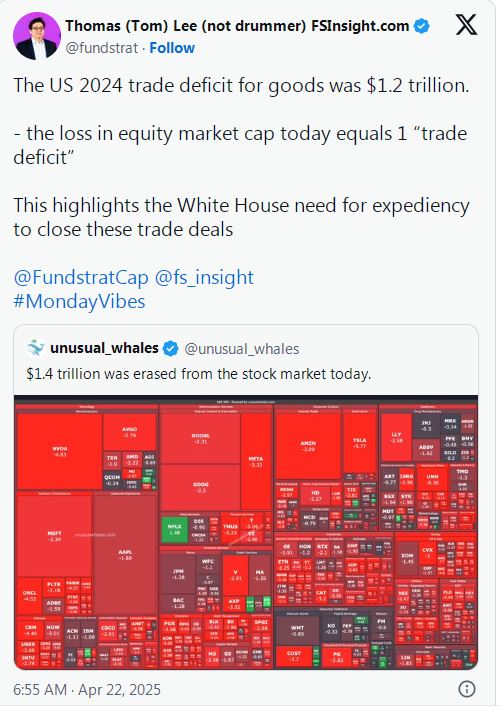The height and width of the screenshot is (709, 500).
Task: Open the unusual_whales quoted account name
Action: click(104, 348)
